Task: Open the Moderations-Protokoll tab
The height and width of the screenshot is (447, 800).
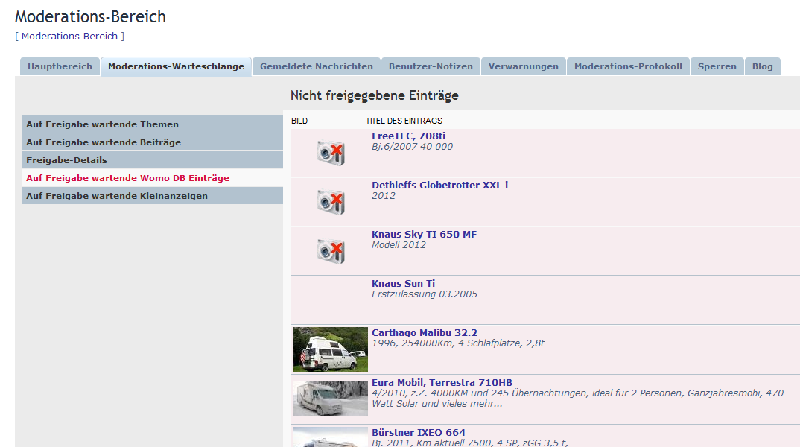Action: coord(628,66)
